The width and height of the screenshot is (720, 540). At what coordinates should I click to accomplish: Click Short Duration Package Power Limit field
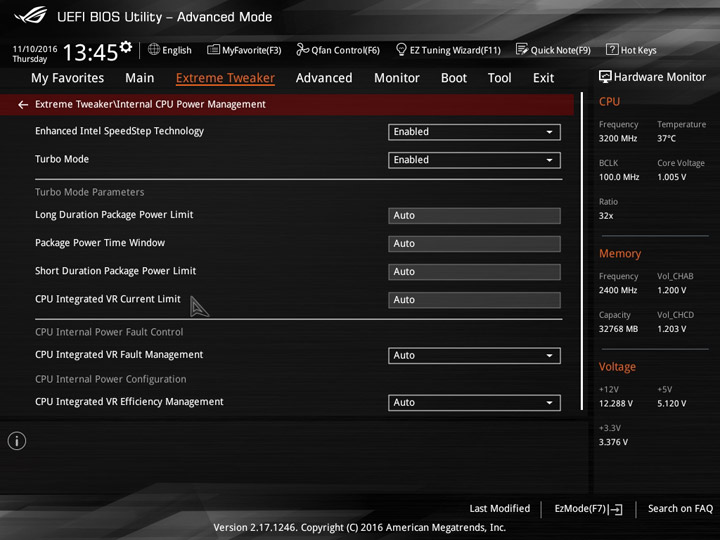tap(474, 272)
